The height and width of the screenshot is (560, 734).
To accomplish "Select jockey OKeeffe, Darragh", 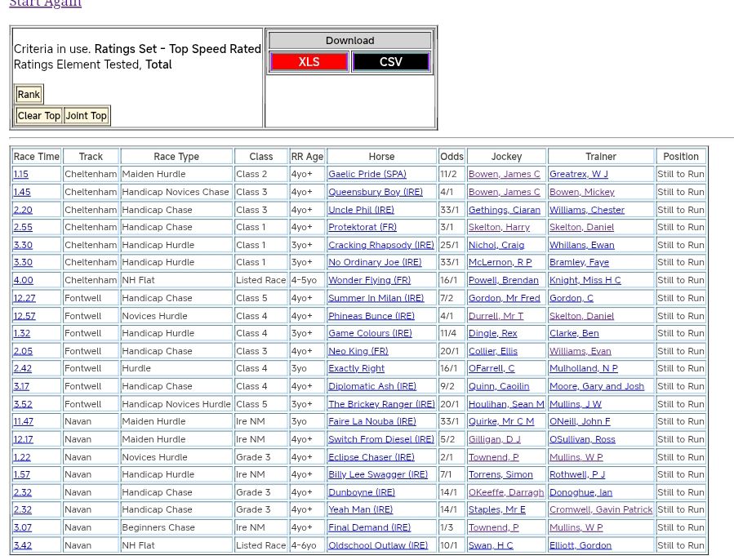I will pyautogui.click(x=505, y=493).
